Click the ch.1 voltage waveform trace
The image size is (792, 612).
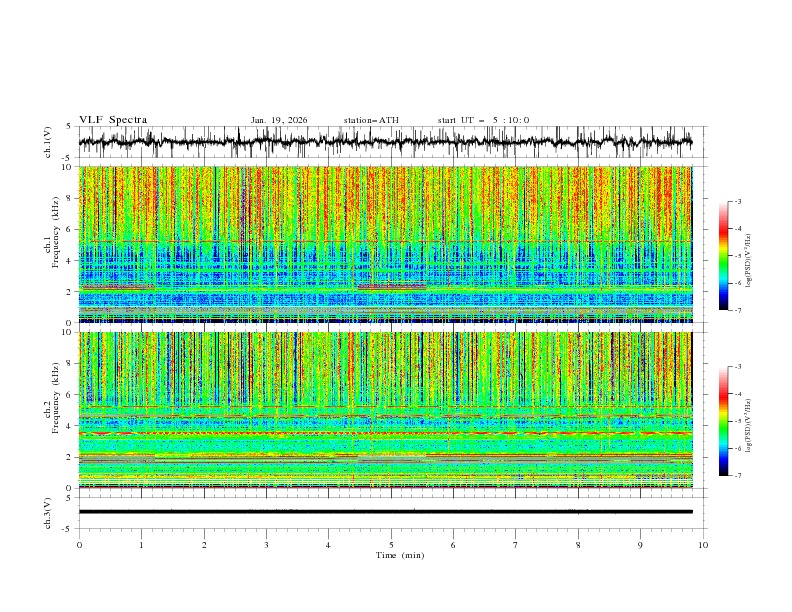pyautogui.click(x=385, y=142)
